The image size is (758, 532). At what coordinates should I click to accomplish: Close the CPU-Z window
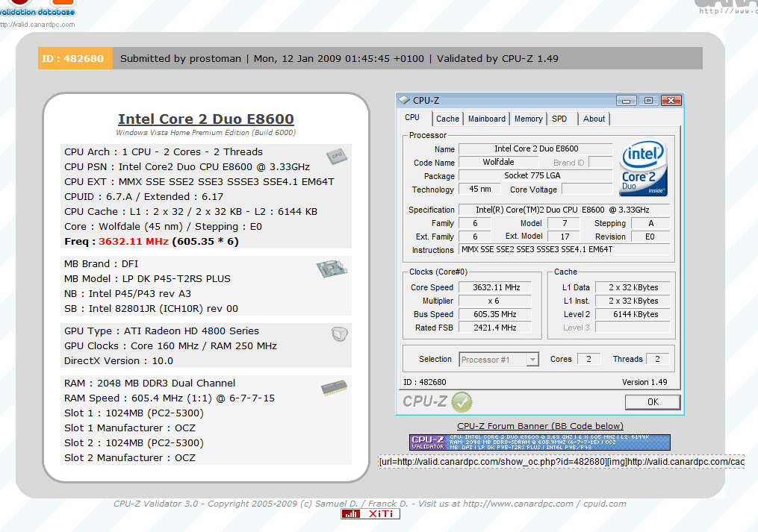671,101
